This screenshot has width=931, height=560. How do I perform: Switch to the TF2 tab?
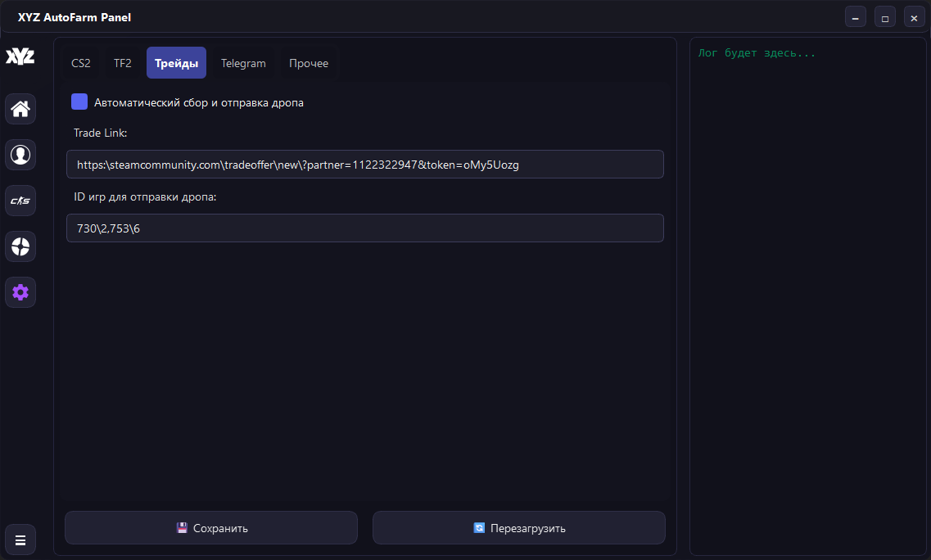[122, 63]
